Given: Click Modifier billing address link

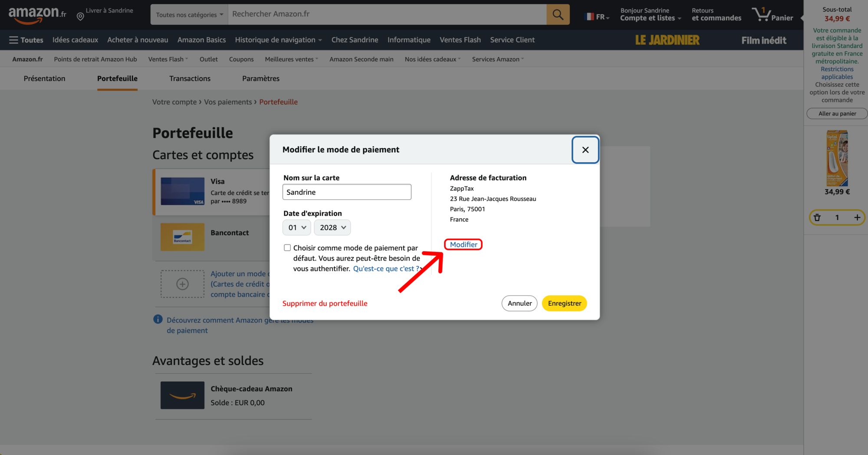Looking at the screenshot, I should (463, 245).
